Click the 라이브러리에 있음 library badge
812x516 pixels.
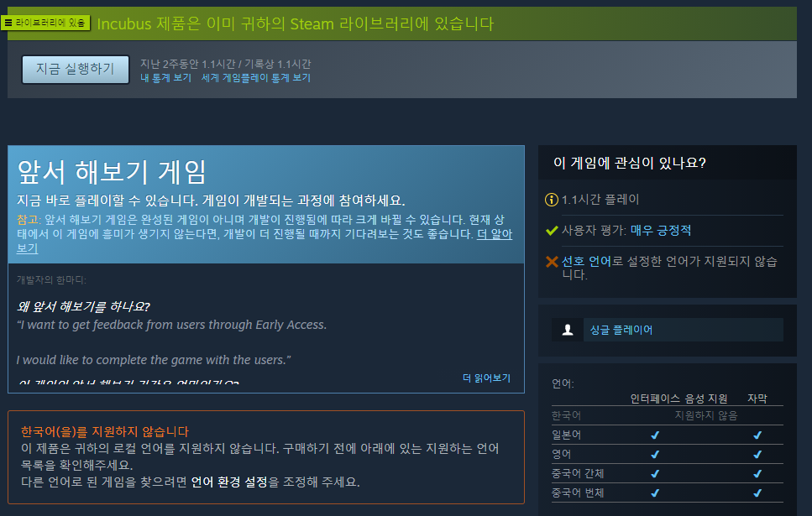[x=45, y=23]
